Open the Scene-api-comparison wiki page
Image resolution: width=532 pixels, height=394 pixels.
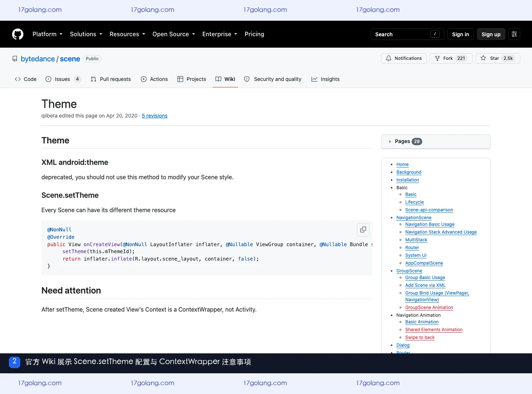coord(429,210)
